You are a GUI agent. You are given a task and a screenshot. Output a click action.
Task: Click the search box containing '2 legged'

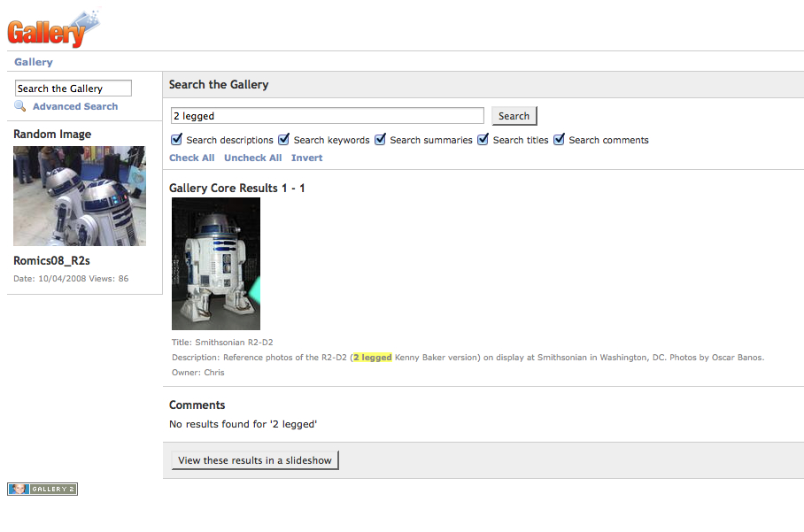click(327, 116)
